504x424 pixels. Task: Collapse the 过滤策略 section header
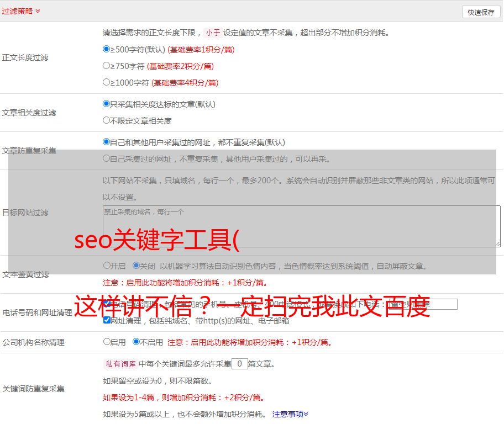point(21,11)
